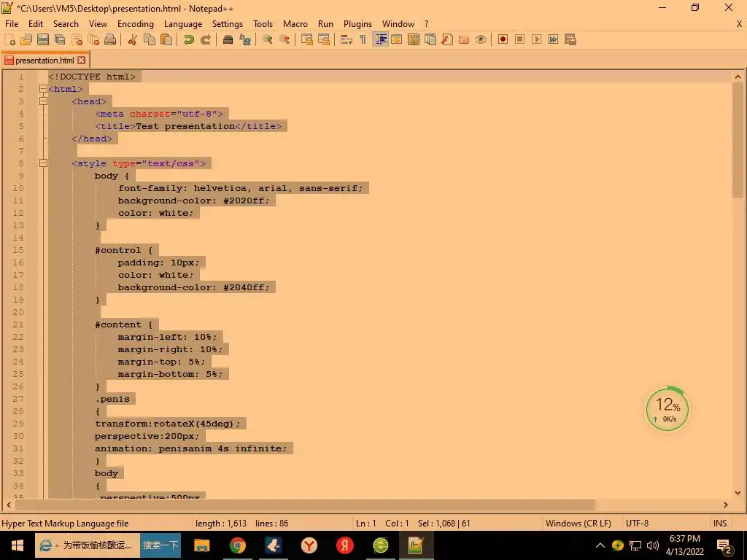Viewport: 747px width, 560px height.
Task: Click the Synchronize vertical scrolling icon
Action: tap(307, 39)
